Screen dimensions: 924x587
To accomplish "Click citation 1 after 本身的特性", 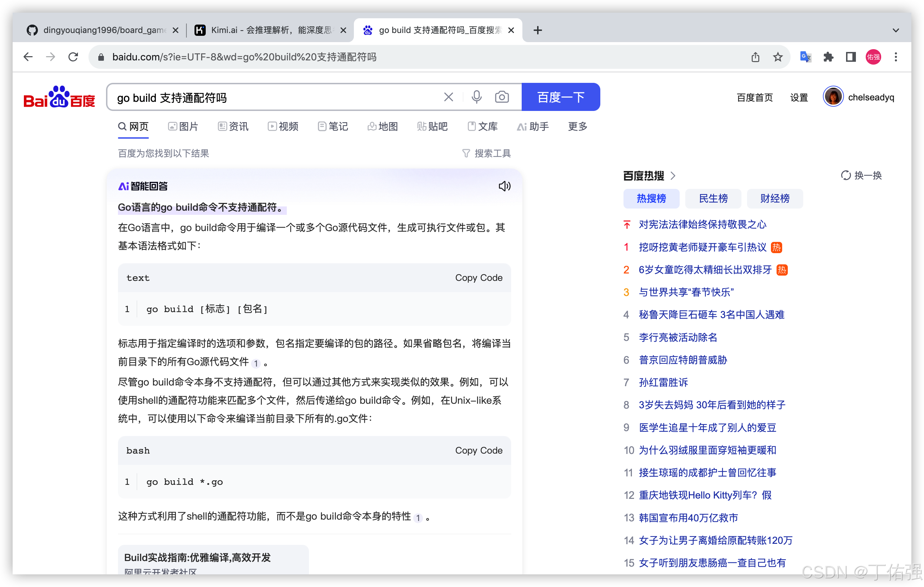I will pyautogui.click(x=418, y=518).
